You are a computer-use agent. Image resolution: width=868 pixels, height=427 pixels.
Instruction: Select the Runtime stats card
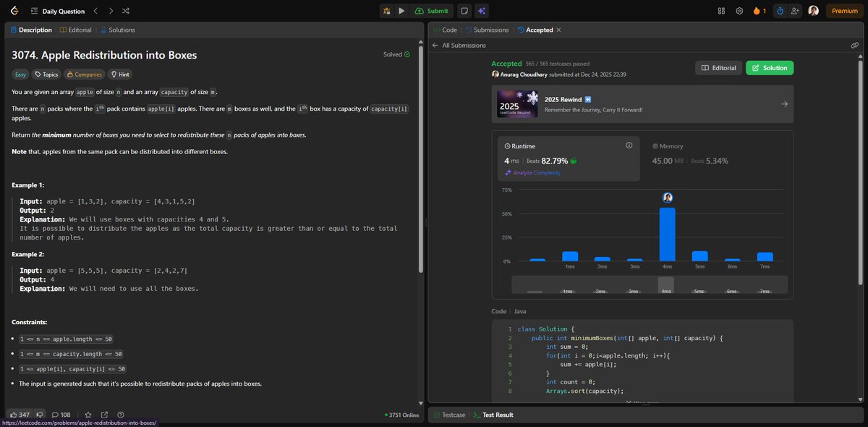(x=569, y=158)
